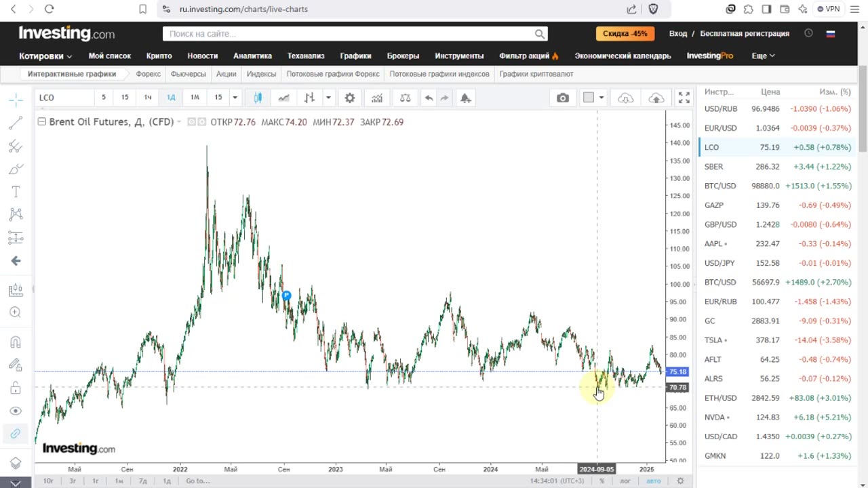868x488 pixels.
Task: Collapse the Brent Oil Futures legend
Action: coord(41,122)
